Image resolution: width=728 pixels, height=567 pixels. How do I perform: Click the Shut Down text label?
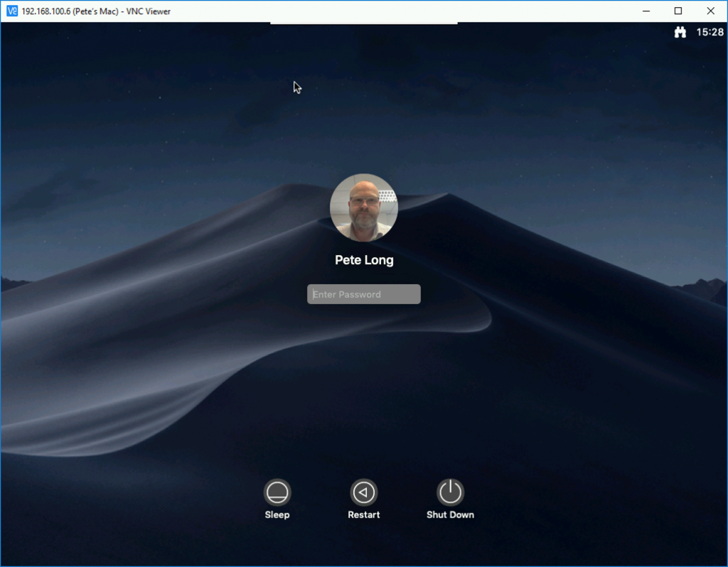tap(450, 514)
